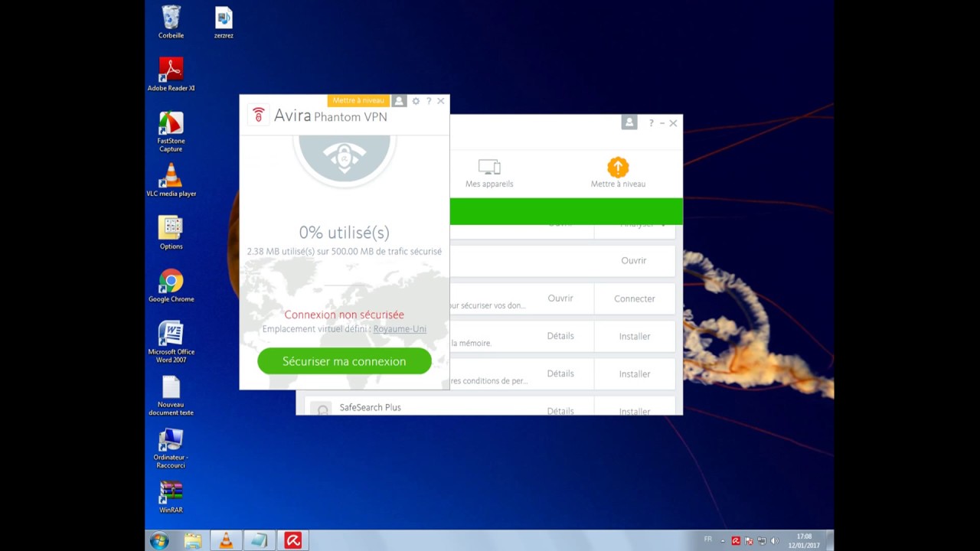980x551 pixels.
Task: Select the Options desktop icon
Action: pyautogui.click(x=171, y=233)
